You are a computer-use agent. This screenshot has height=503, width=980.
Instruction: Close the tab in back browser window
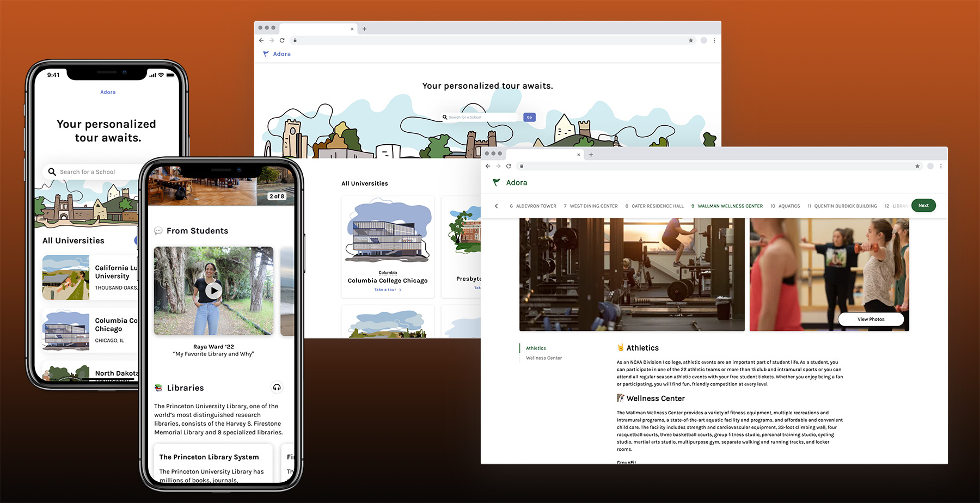point(352,29)
